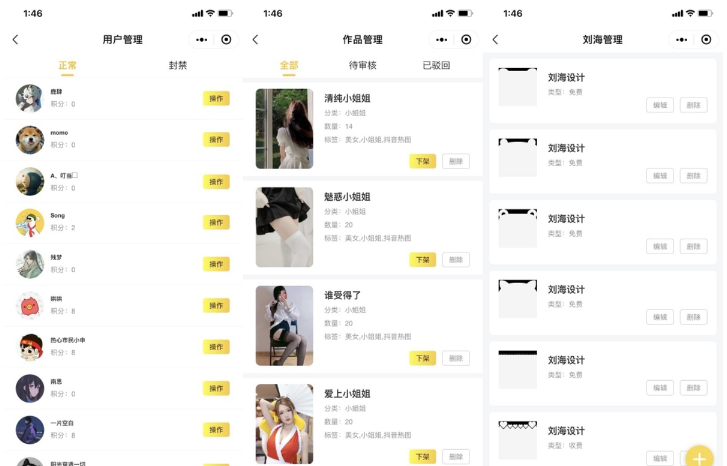The image size is (727, 466).
Task: Open more options dots in 刘海管理 header
Action: (682, 40)
